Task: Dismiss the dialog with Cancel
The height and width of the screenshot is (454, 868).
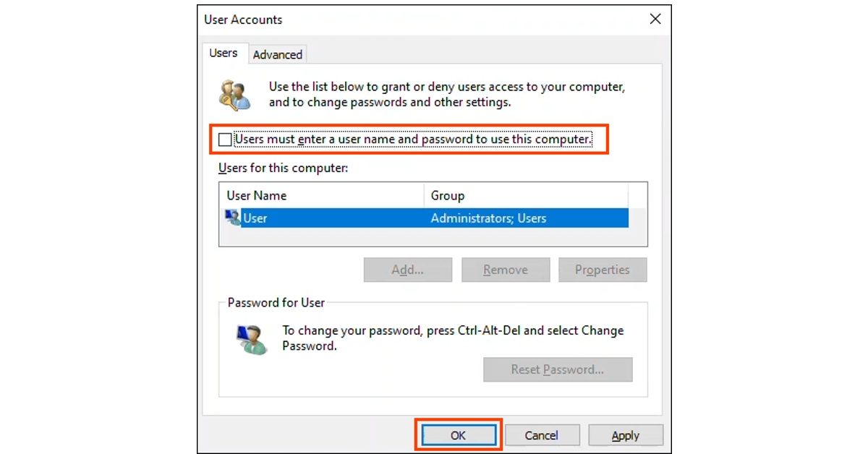Action: (542, 434)
